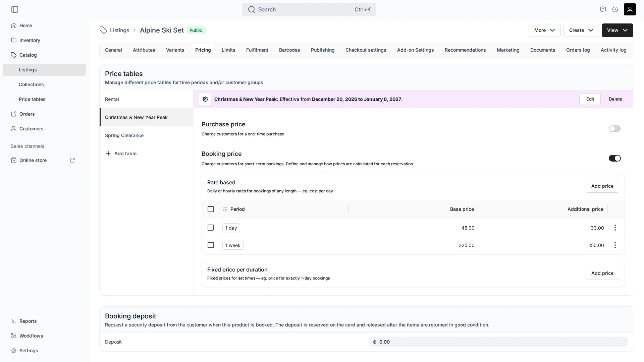The width and height of the screenshot is (644, 362).
Task: Open the Recommendations tab
Action: (x=465, y=50)
